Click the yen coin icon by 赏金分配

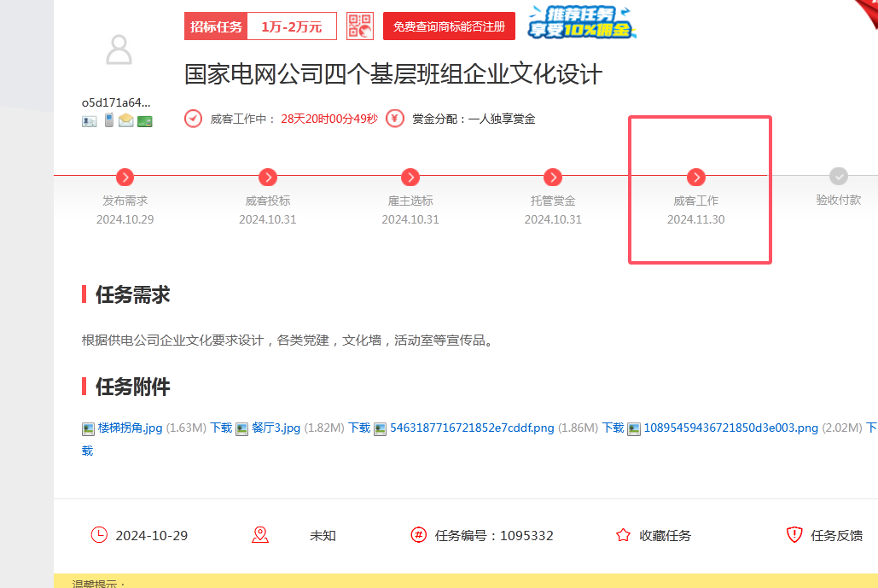(x=395, y=119)
